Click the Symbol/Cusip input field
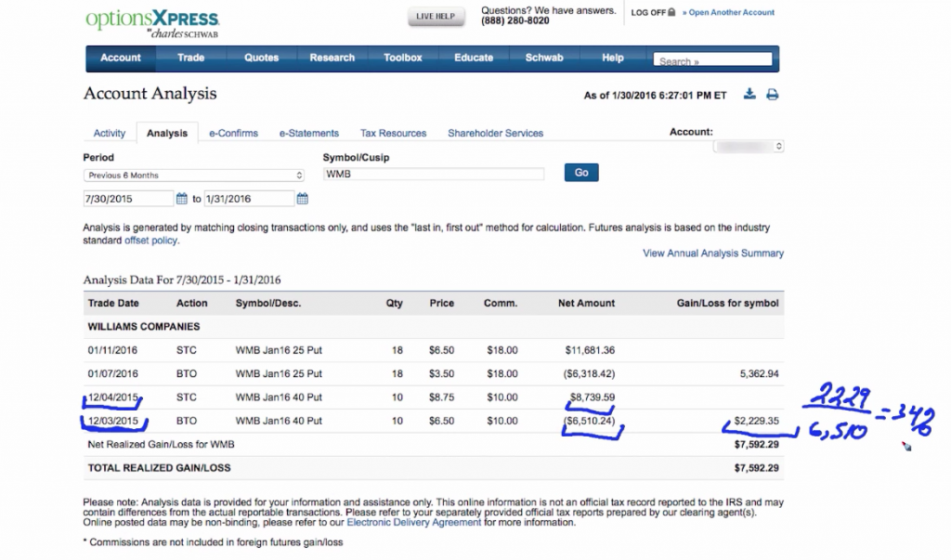This screenshot has height=560, width=951. pos(434,174)
